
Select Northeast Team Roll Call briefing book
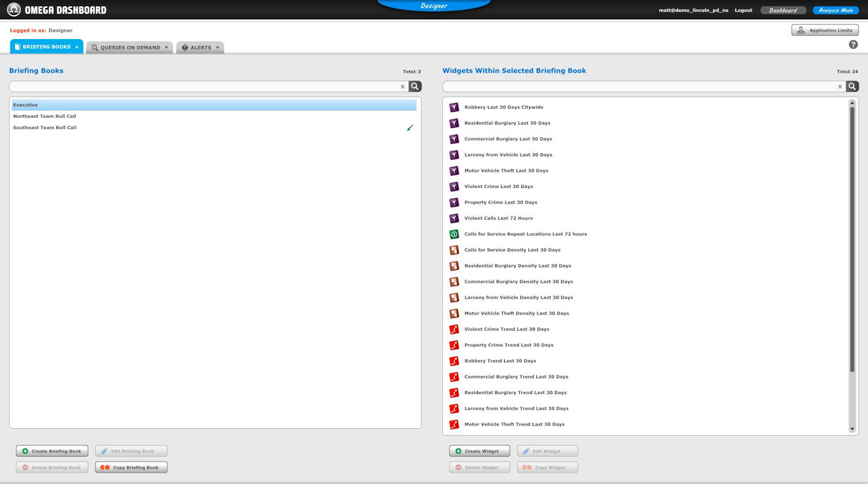[x=45, y=117]
